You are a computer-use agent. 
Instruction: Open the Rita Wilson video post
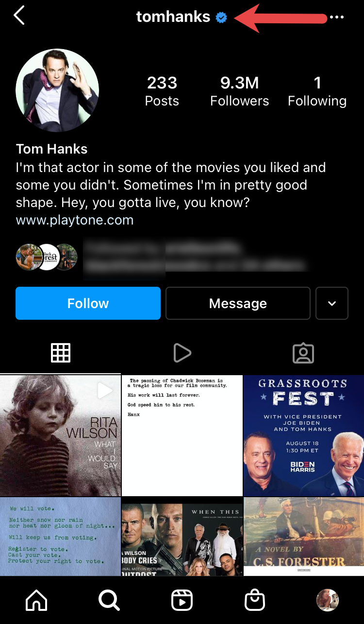(x=60, y=435)
